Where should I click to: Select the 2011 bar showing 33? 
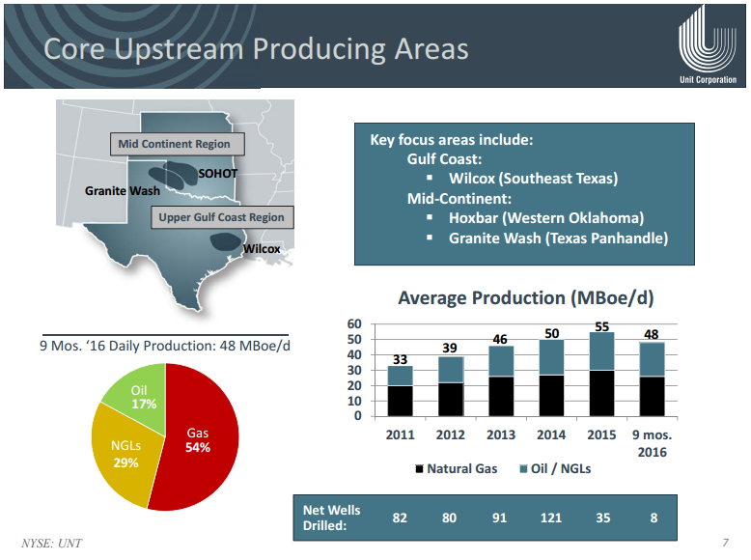[400, 391]
